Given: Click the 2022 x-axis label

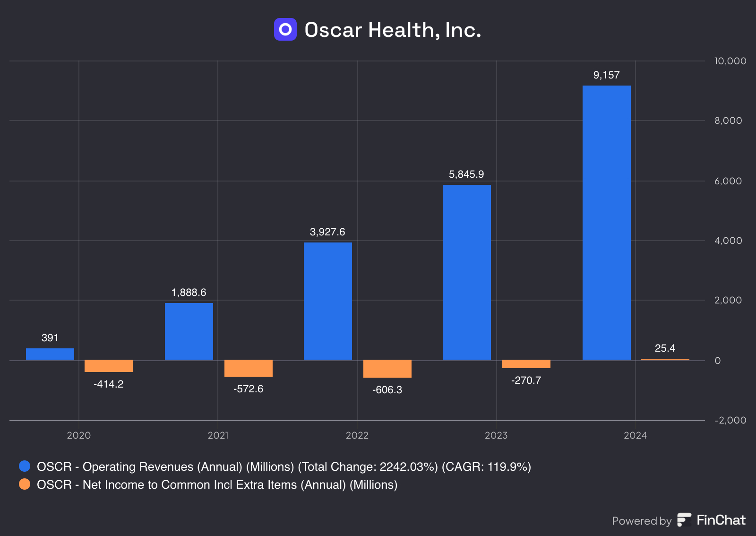Looking at the screenshot, I should pyautogui.click(x=357, y=435).
